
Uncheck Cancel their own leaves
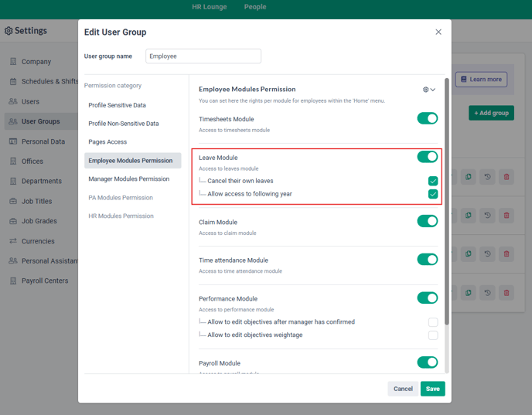pyautogui.click(x=433, y=181)
